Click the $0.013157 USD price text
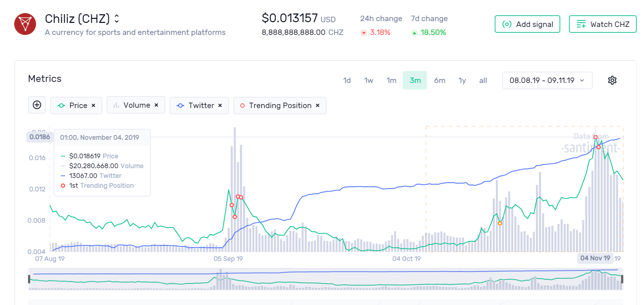The width and height of the screenshot is (644, 305). pos(299,18)
